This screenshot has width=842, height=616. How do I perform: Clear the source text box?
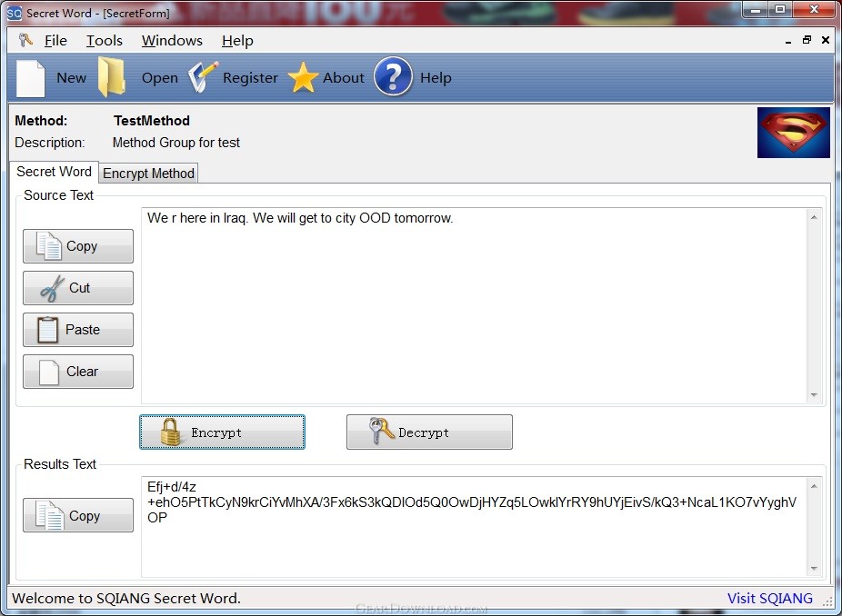[x=78, y=372]
